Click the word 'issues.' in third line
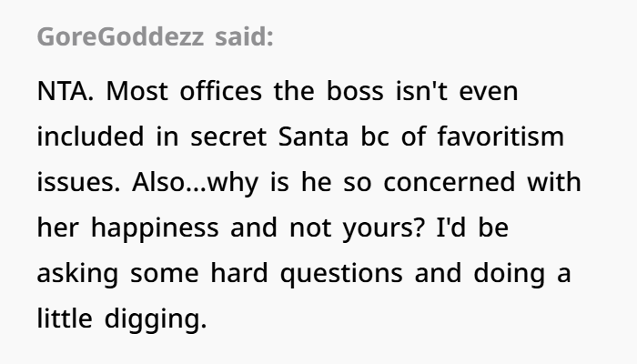 [78, 182]
